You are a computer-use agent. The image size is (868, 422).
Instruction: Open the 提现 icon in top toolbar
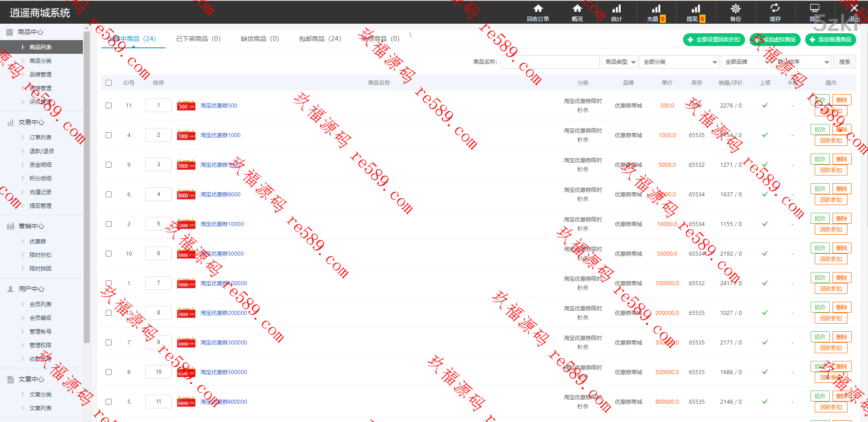tap(695, 9)
